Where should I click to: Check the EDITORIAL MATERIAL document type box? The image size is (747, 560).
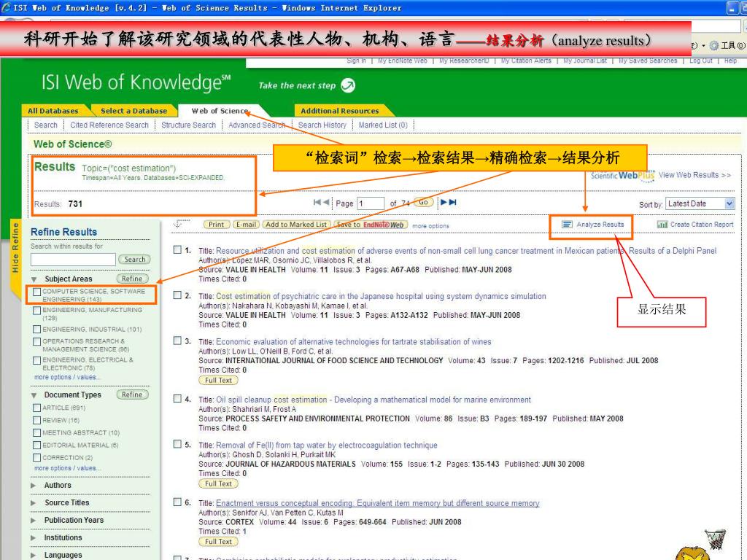click(x=36, y=445)
